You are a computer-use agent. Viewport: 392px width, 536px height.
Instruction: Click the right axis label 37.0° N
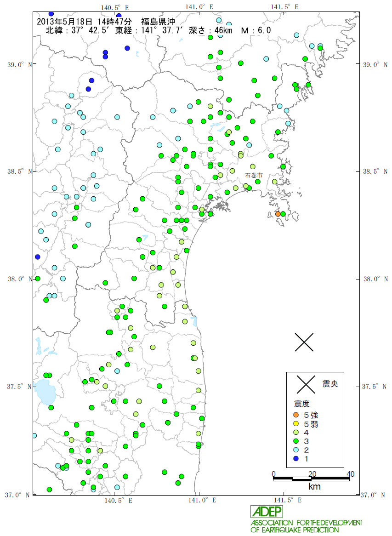click(x=373, y=495)
